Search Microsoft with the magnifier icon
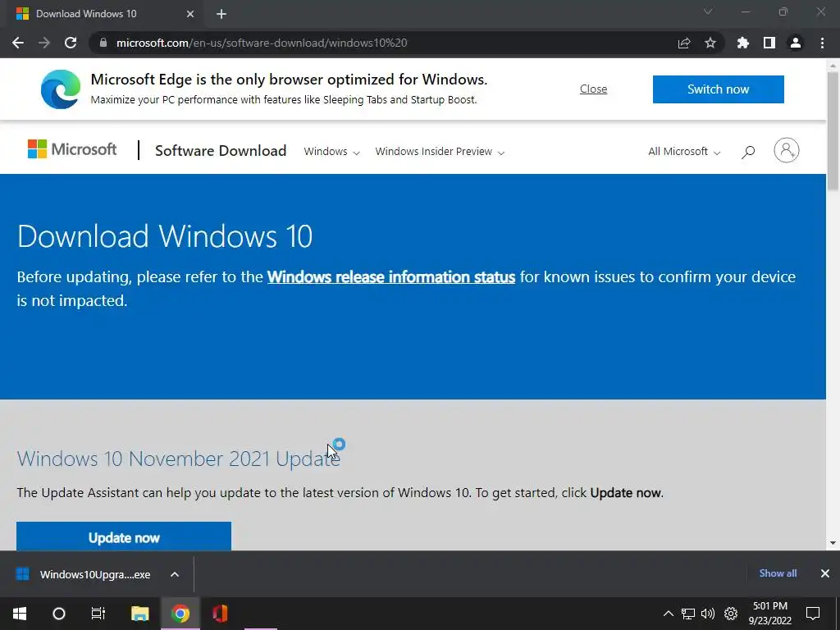This screenshot has width=840, height=630. 748,152
